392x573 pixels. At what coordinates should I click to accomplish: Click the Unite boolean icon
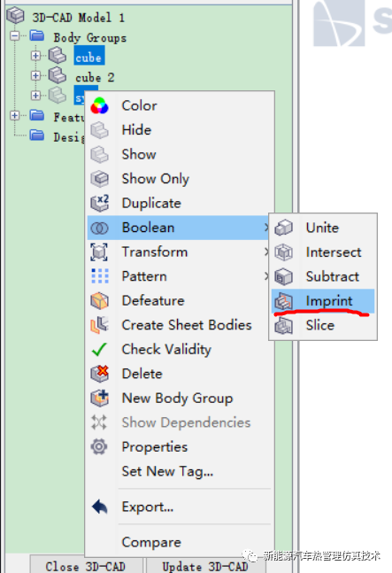(x=283, y=228)
